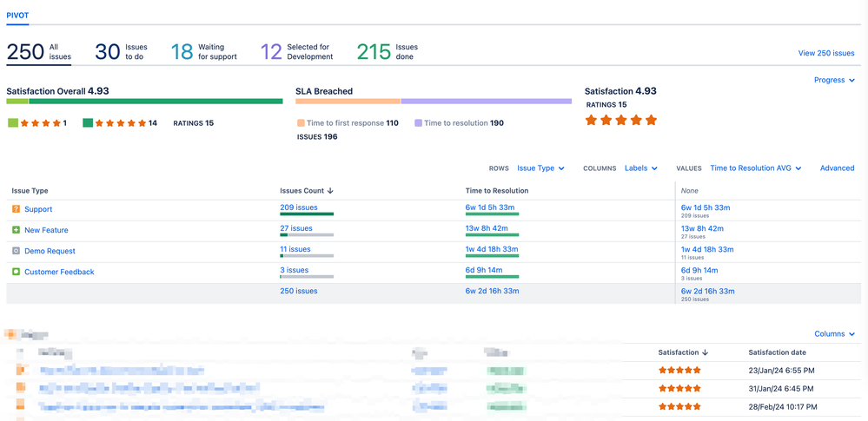Viewport: 868px width, 421px height.
Task: Select the 30 Issues to do filter
Action: click(x=122, y=52)
